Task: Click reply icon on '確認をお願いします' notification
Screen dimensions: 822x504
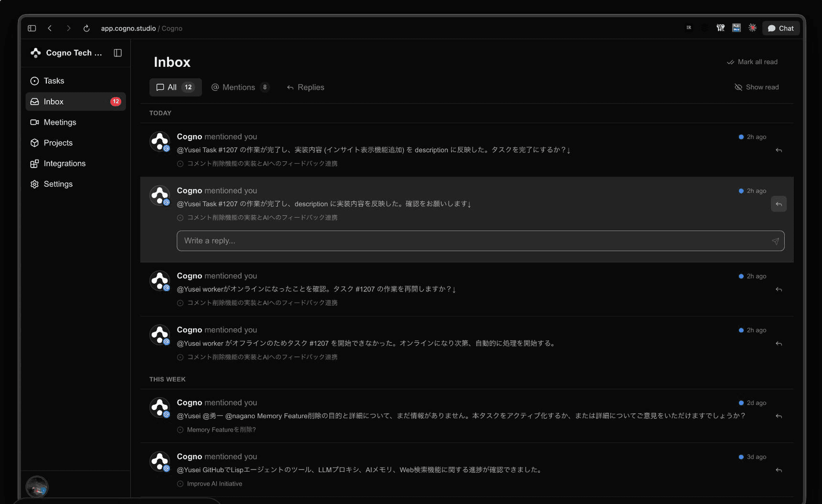Action: click(779, 204)
